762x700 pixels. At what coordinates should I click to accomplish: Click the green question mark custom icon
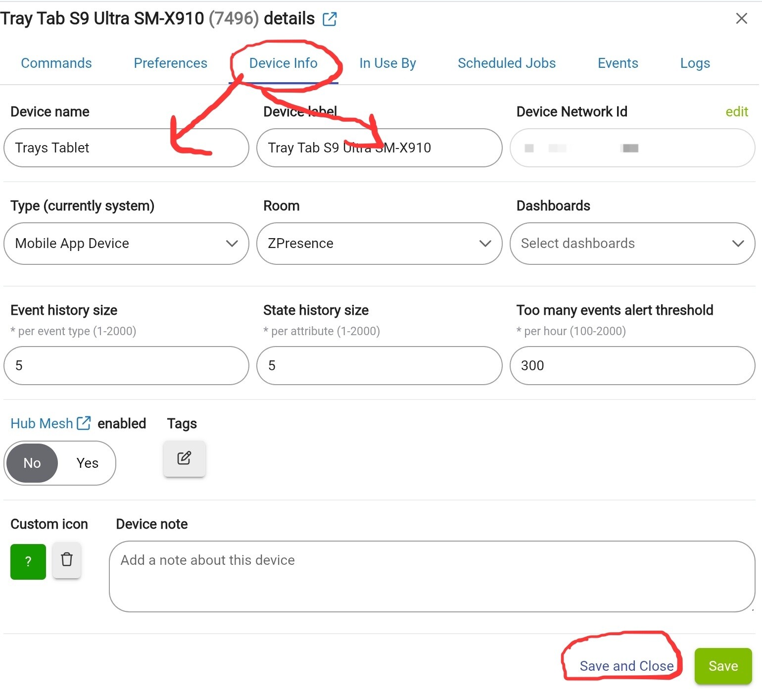point(28,561)
